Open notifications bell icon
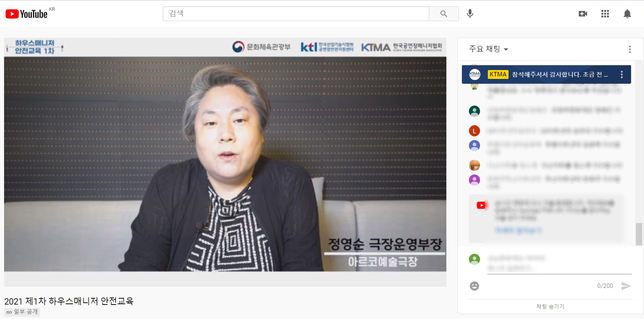This screenshot has width=644, height=319. click(627, 14)
